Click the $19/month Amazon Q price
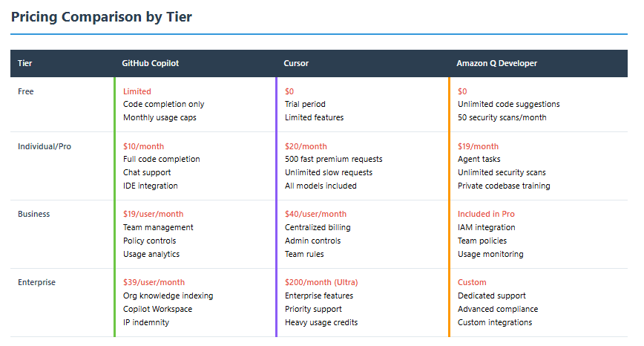This screenshot has height=346, width=644. click(x=478, y=146)
